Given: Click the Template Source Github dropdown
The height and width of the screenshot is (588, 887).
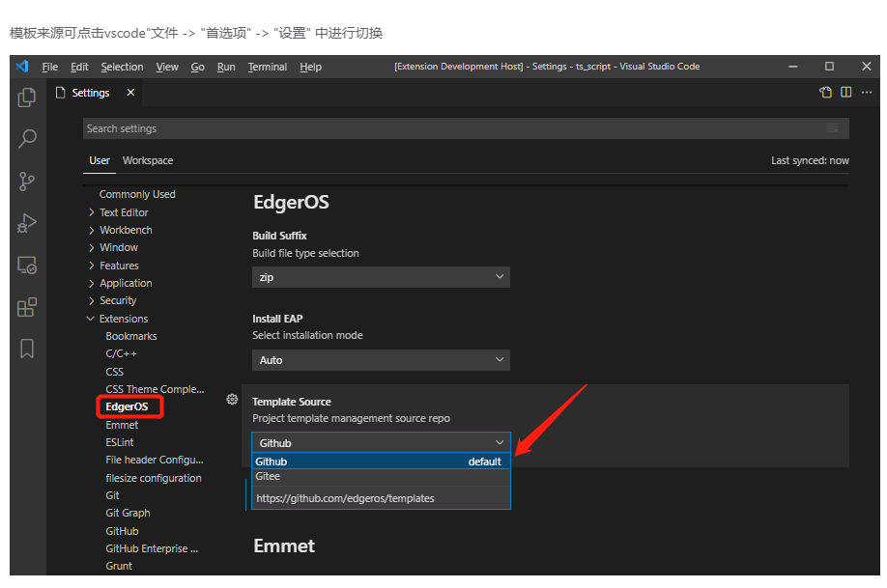Looking at the screenshot, I should (381, 443).
